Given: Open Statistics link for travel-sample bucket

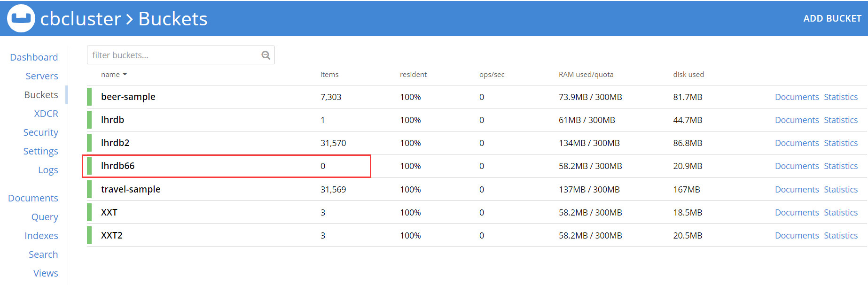Looking at the screenshot, I should coord(841,189).
